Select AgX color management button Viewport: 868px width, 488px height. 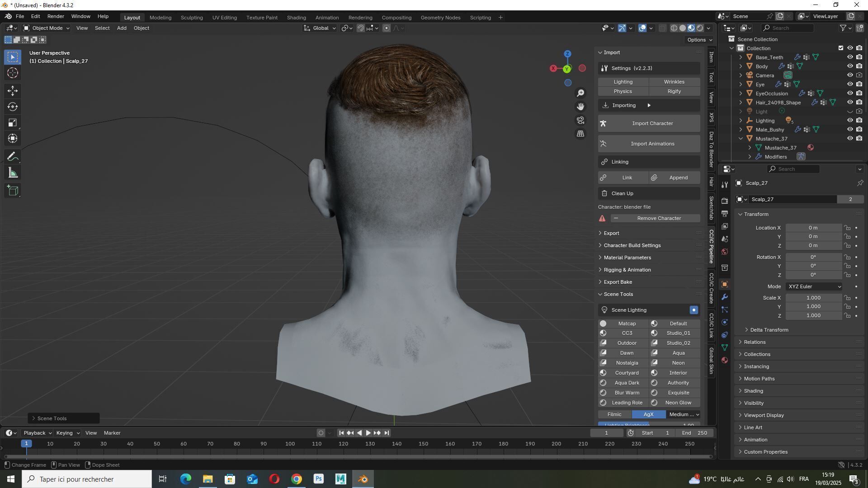click(x=648, y=414)
